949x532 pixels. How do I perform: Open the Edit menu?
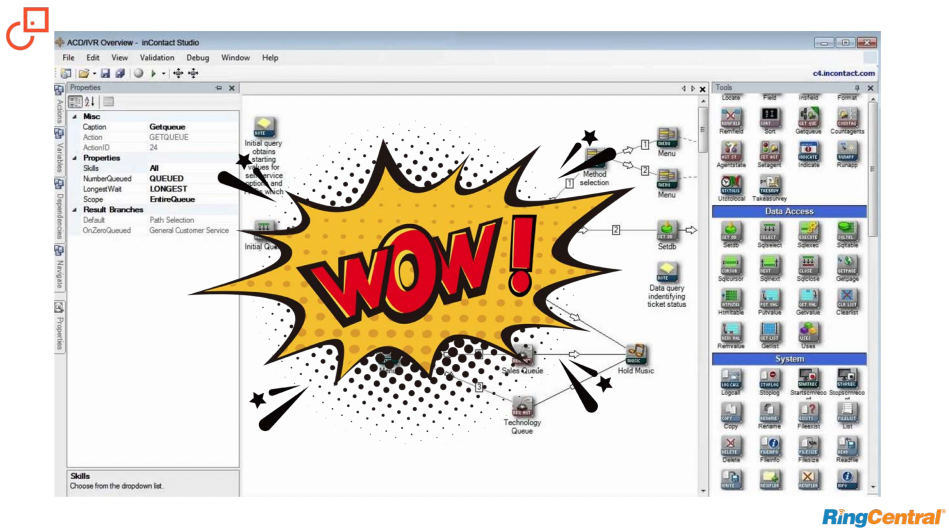(x=93, y=57)
